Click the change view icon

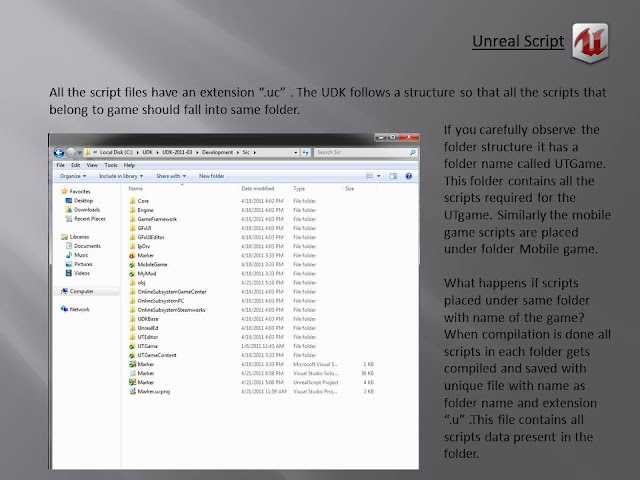(x=369, y=176)
